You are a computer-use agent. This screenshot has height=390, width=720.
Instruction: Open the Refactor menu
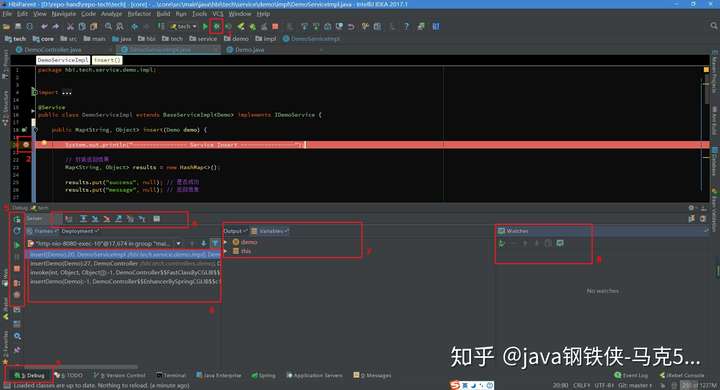pyautogui.click(x=139, y=14)
